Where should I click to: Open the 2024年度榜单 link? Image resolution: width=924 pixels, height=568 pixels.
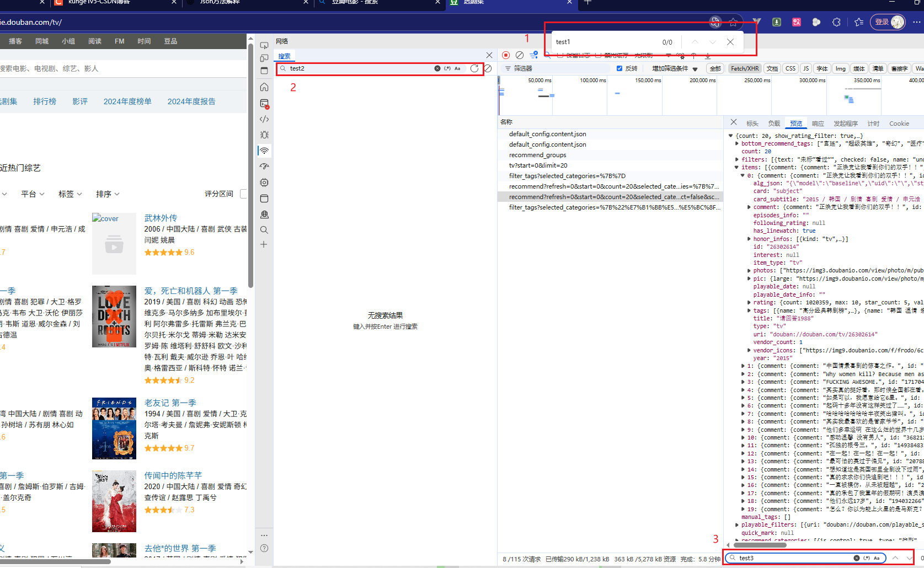click(127, 101)
